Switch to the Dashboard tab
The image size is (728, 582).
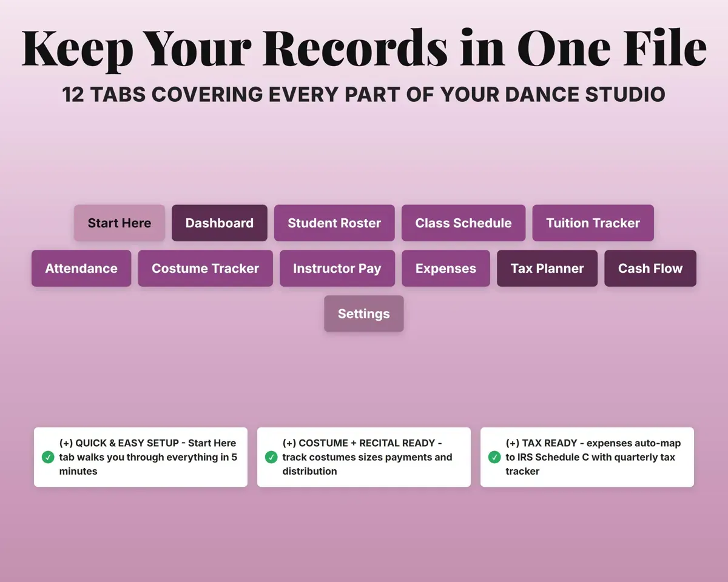[x=220, y=223]
